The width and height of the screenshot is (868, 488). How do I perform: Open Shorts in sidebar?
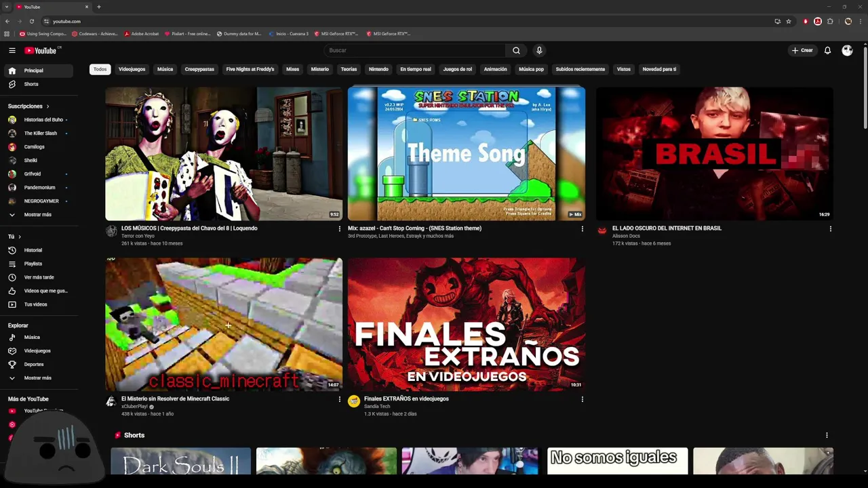(39, 84)
